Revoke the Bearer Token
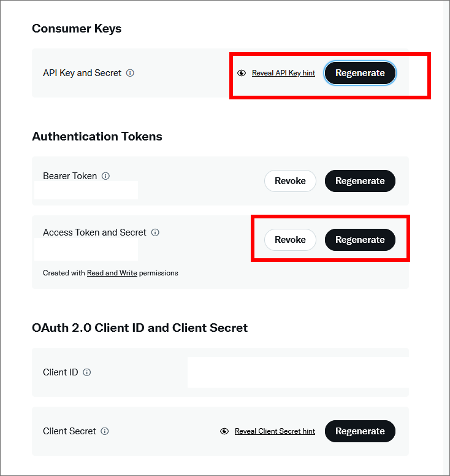450x476 pixels. click(x=290, y=181)
